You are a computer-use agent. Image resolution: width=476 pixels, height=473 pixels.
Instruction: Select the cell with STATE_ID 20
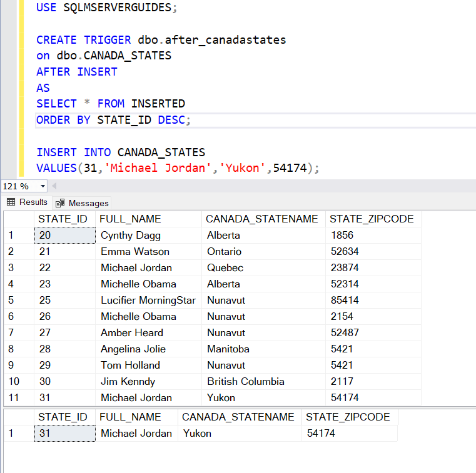click(65, 236)
